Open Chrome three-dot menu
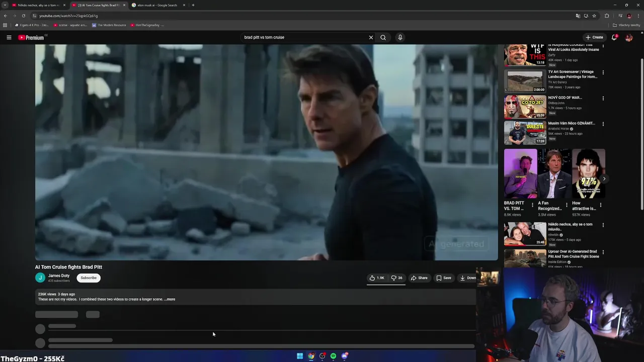 coord(638,16)
